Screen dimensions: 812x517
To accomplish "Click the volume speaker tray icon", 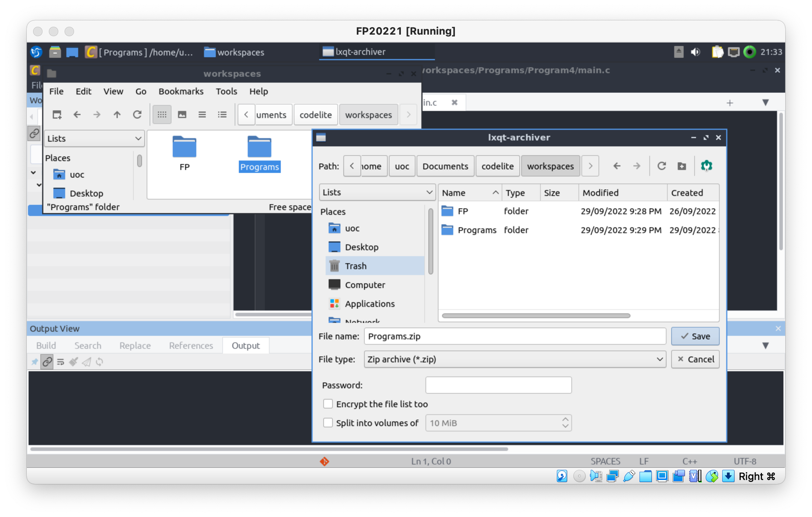I will tap(695, 52).
